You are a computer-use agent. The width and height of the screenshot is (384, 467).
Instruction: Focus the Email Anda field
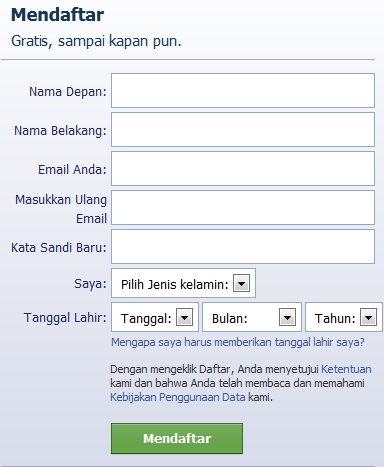(243, 169)
